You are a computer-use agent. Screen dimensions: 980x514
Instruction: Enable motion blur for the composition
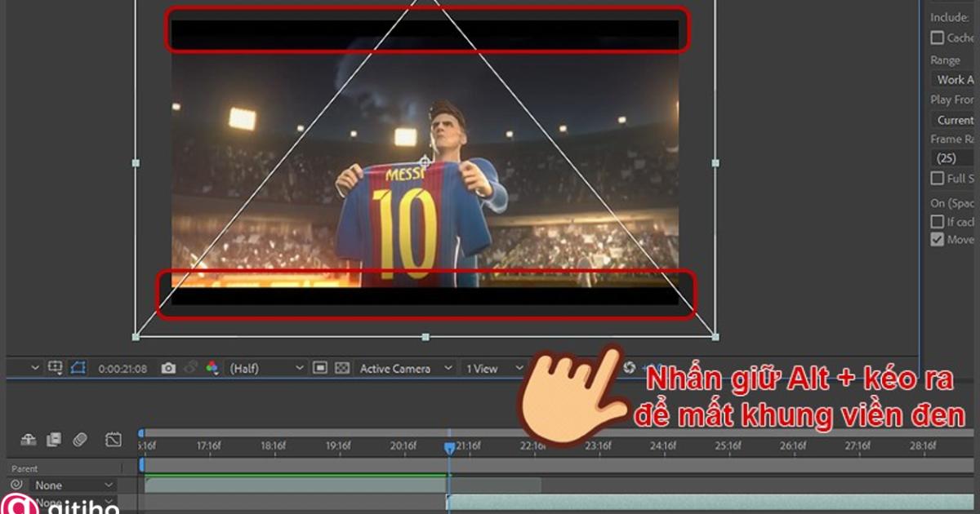pos(79,439)
